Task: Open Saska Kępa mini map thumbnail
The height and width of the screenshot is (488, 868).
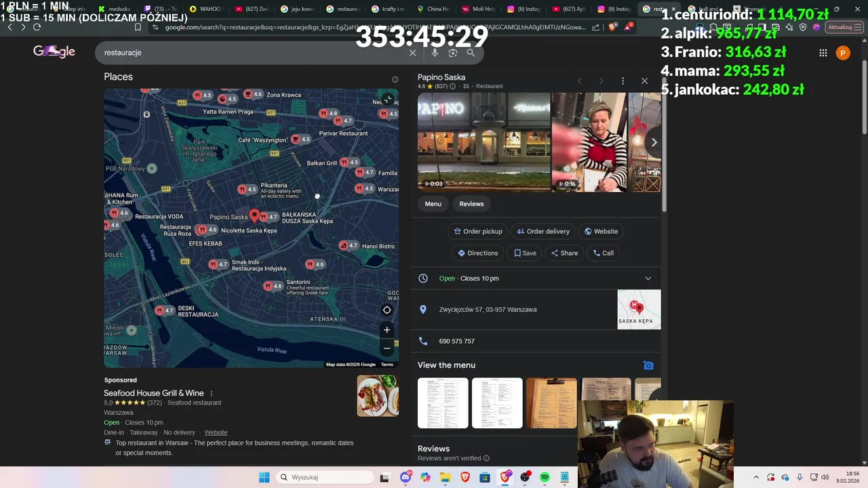Action: (x=639, y=310)
